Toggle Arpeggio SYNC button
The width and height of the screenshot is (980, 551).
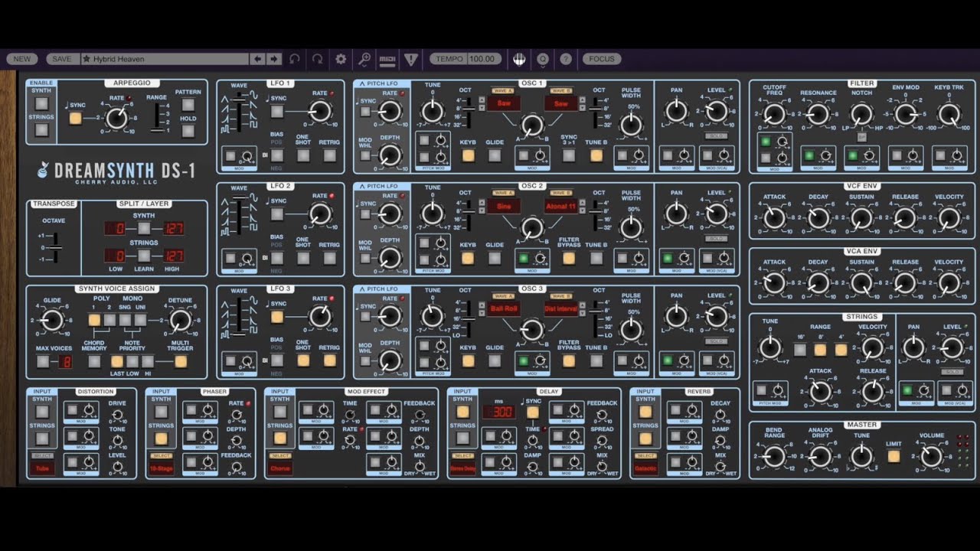(75, 118)
